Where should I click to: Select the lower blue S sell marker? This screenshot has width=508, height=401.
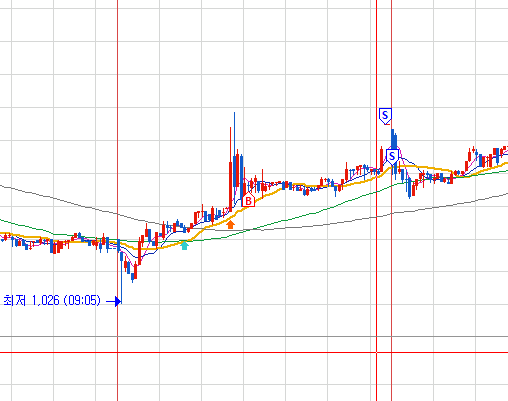(392, 156)
